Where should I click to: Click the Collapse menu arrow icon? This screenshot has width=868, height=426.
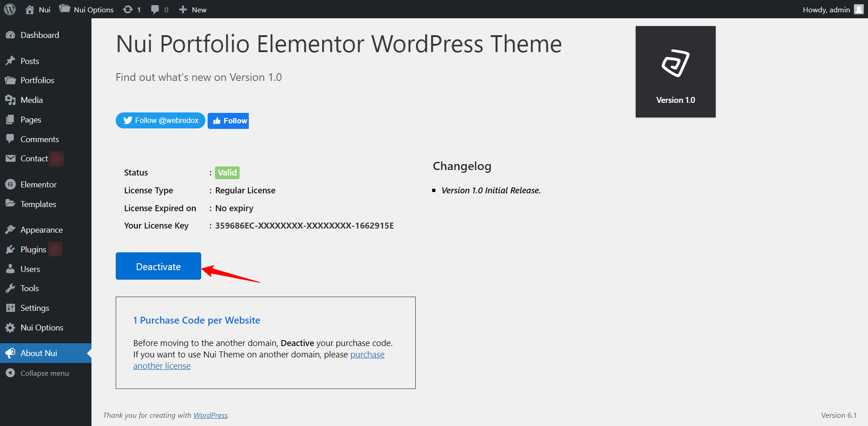coord(10,373)
